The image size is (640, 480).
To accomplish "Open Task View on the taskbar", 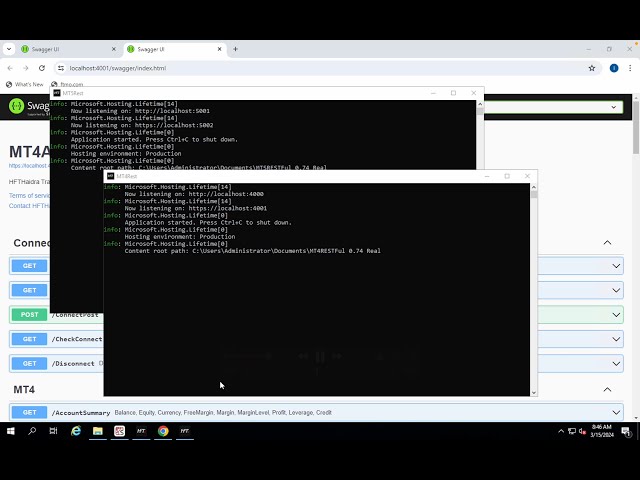I will (x=53, y=431).
